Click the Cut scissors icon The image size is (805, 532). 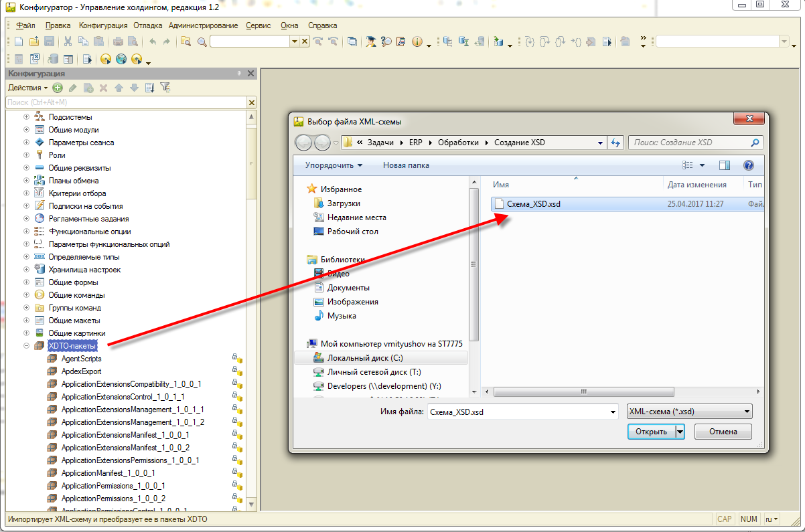(68, 41)
